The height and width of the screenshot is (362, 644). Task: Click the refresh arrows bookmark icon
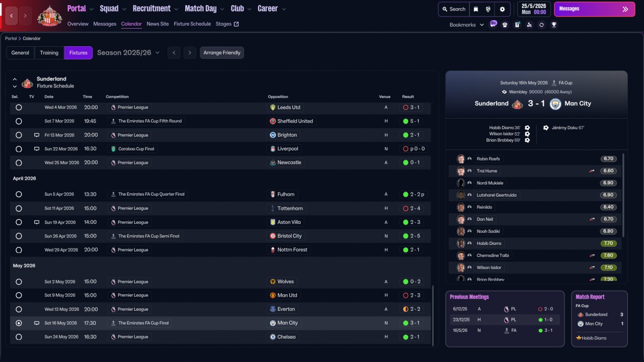(541, 25)
